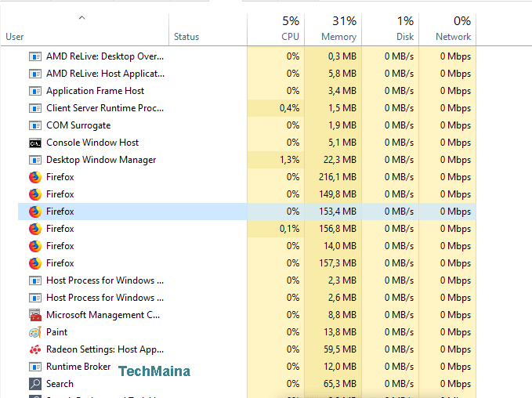Click the Console Window Host icon
Screen dimensions: 532x398
coord(35,143)
